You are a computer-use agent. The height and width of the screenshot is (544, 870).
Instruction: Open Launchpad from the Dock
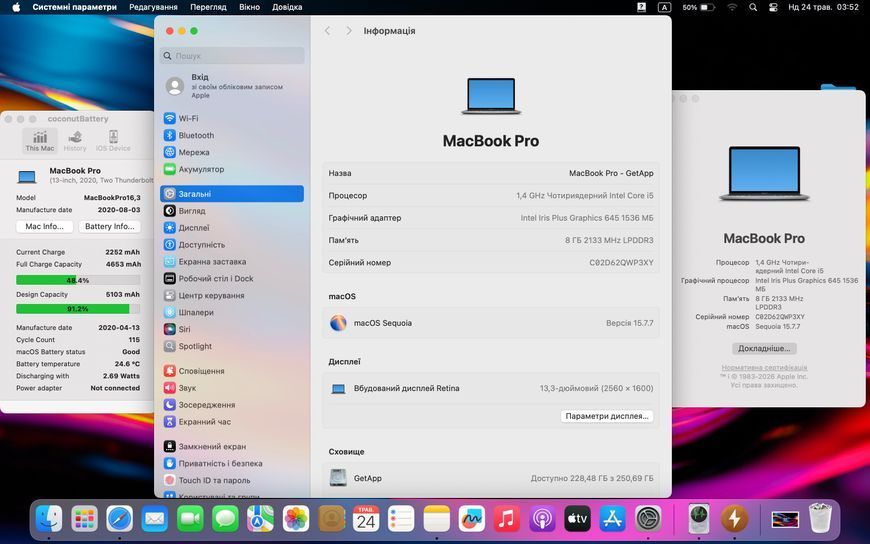[x=84, y=519]
